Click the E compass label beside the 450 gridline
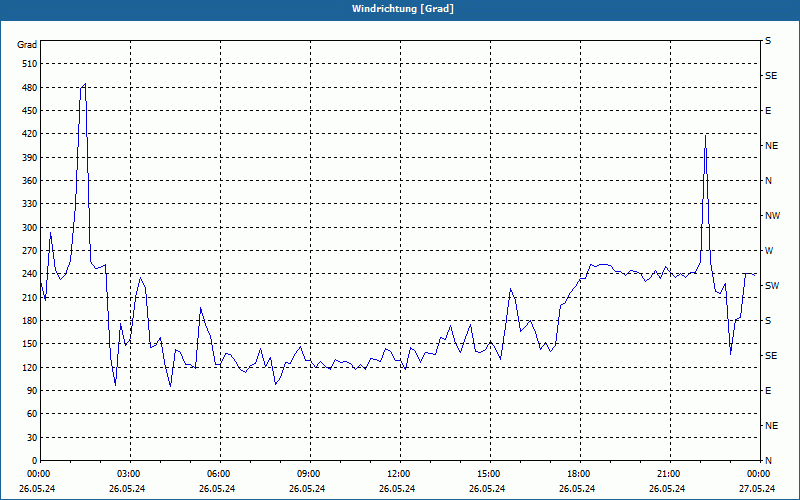 [768, 111]
